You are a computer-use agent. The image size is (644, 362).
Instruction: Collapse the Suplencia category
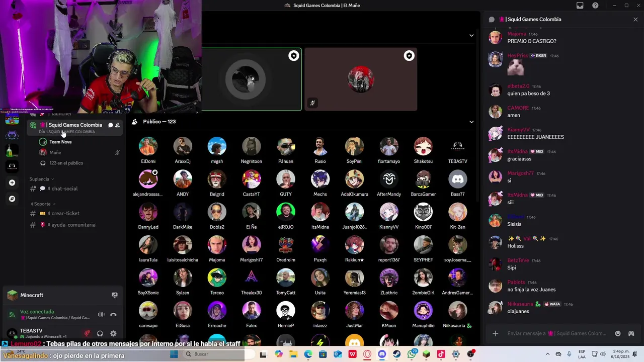coord(42,179)
